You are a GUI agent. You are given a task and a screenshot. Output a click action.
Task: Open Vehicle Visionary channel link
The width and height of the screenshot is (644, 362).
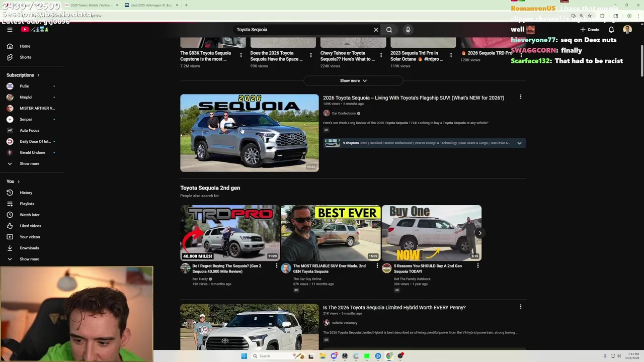[344, 323]
